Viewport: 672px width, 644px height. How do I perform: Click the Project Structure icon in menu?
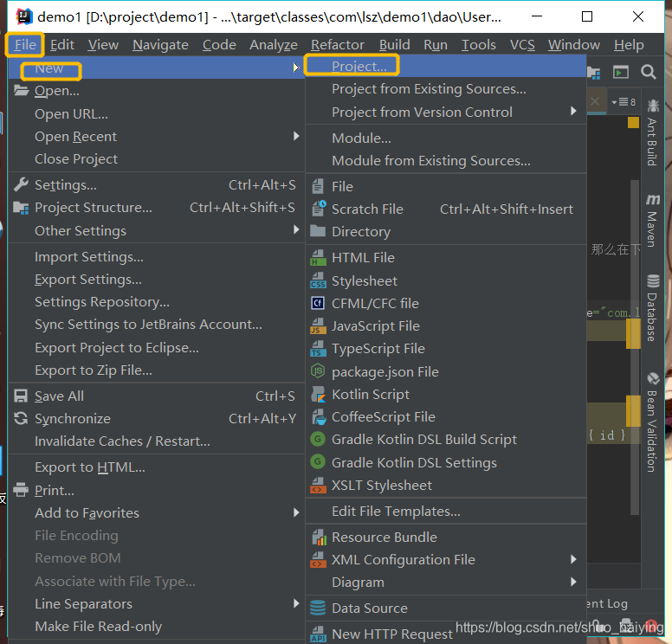click(21, 208)
